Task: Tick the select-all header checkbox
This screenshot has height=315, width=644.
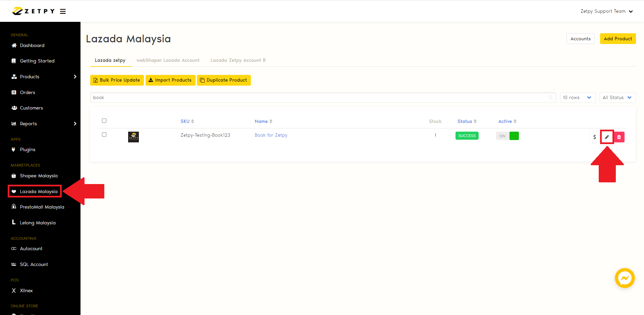Action: pos(104,121)
